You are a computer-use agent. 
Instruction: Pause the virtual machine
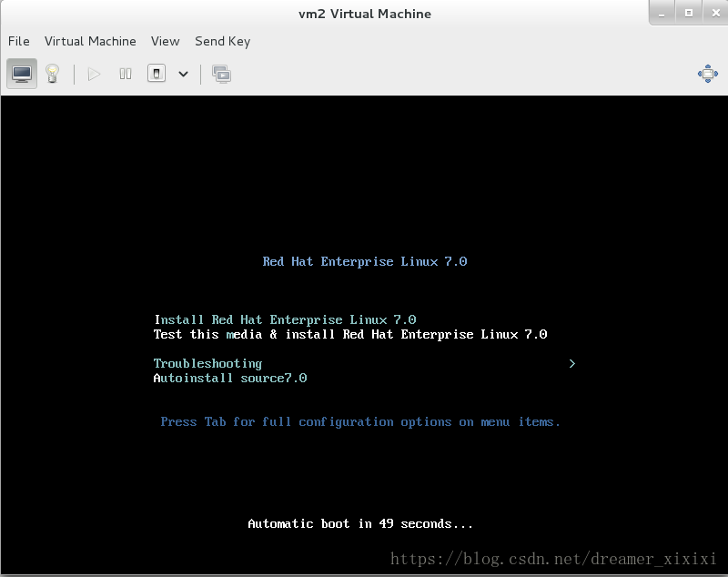coord(126,74)
